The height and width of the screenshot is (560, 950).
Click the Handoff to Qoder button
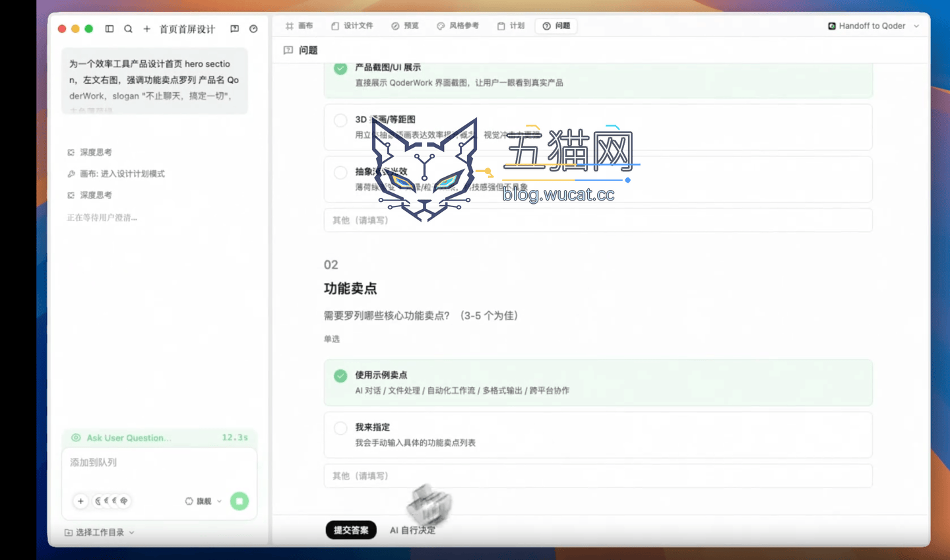click(x=873, y=26)
